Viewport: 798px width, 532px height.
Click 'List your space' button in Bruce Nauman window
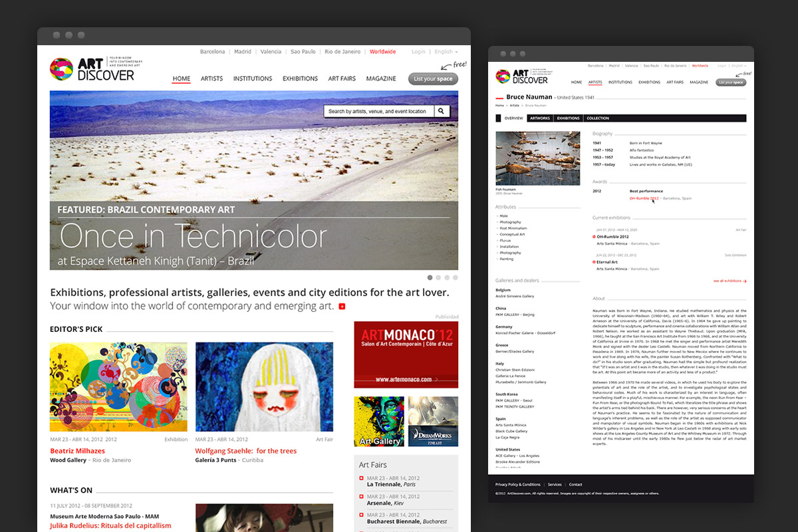(731, 82)
